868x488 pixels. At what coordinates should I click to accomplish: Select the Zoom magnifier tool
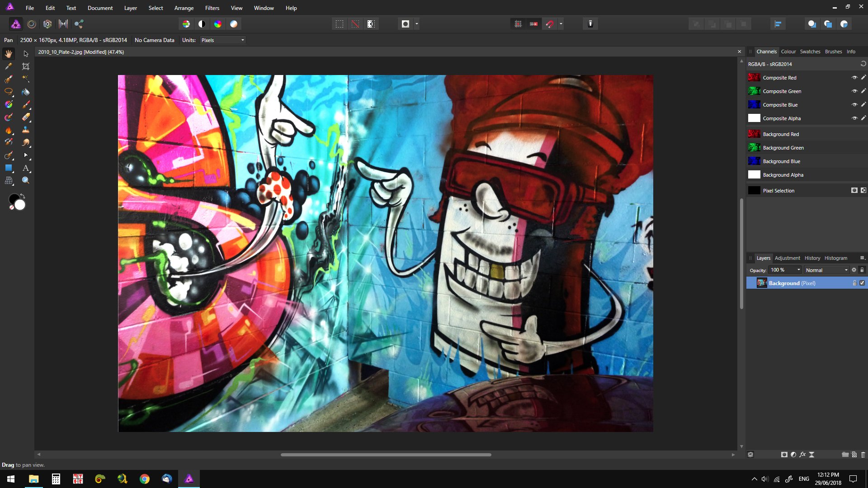pos(26,180)
